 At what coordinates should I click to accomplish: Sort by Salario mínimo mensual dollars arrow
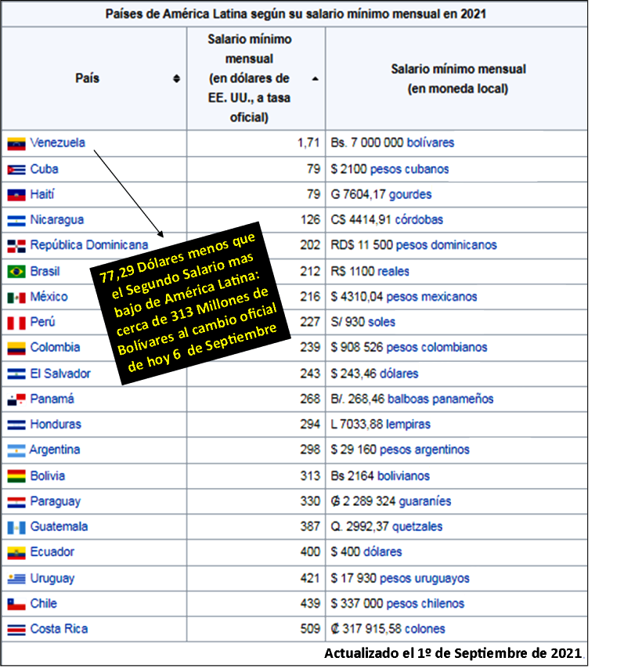315,78
